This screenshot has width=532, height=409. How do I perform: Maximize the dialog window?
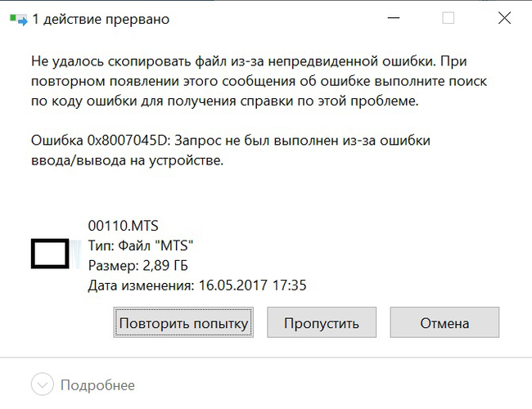tap(449, 18)
